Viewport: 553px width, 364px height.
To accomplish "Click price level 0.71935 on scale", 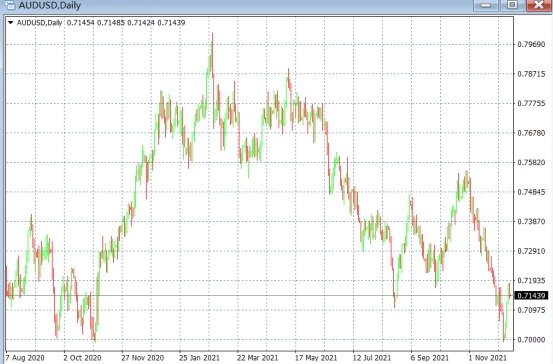I will [x=531, y=281].
